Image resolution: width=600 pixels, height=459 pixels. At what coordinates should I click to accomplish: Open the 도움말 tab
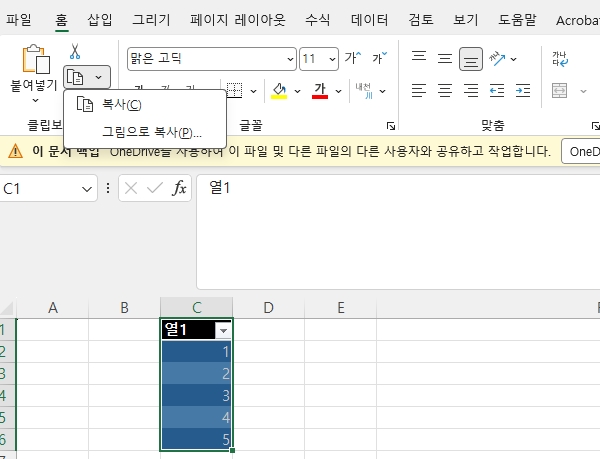pos(517,20)
